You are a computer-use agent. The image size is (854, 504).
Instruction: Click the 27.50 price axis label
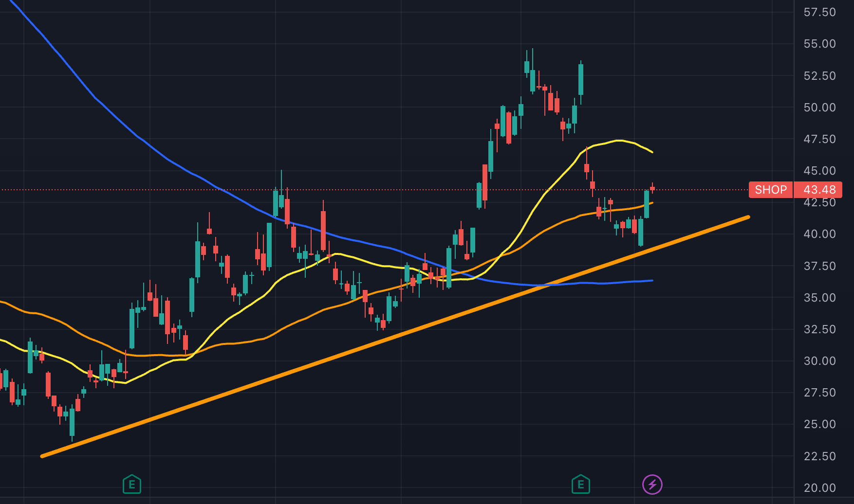(x=819, y=393)
